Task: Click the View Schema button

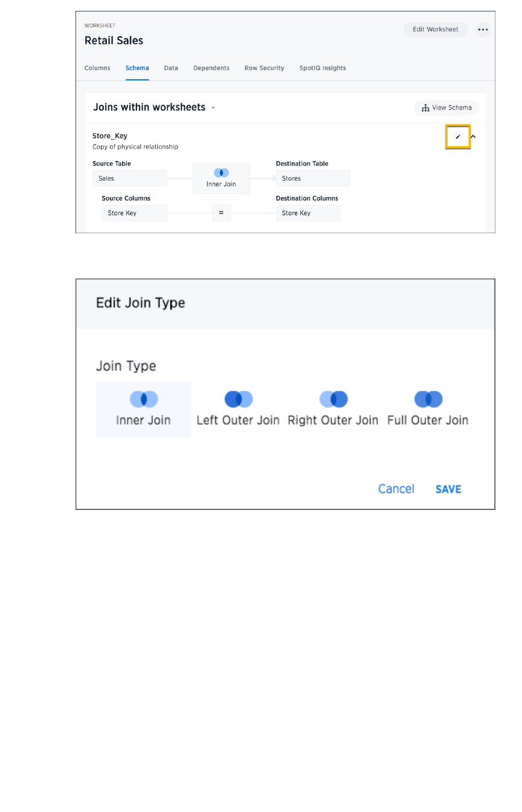Action: point(446,108)
